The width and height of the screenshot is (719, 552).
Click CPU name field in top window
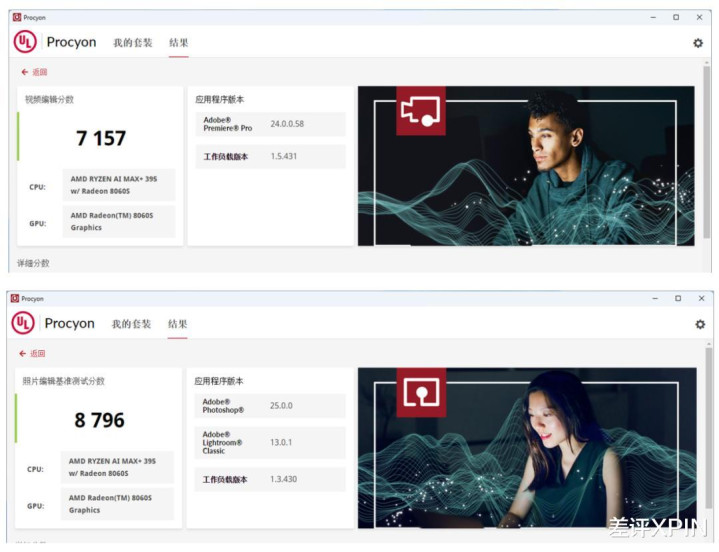[119, 185]
